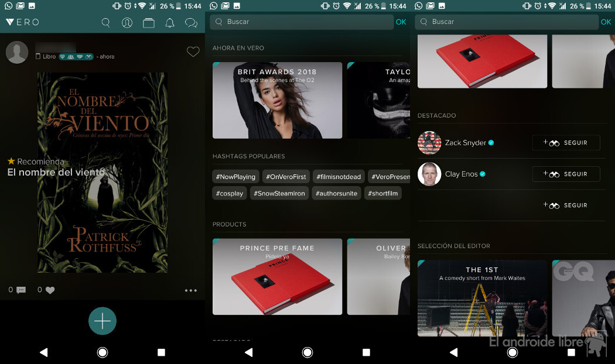Tap the Gmail status icon on left screen
This screenshot has height=364, width=615.
point(20,6)
